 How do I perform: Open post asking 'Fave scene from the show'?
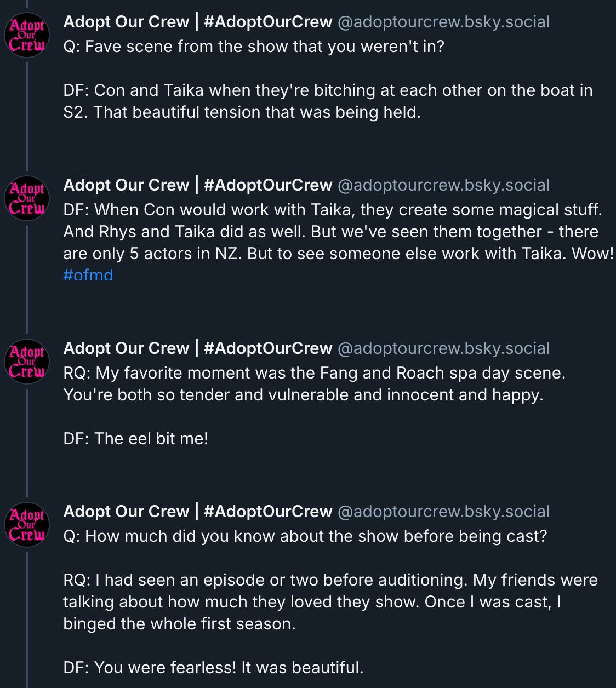[254, 47]
